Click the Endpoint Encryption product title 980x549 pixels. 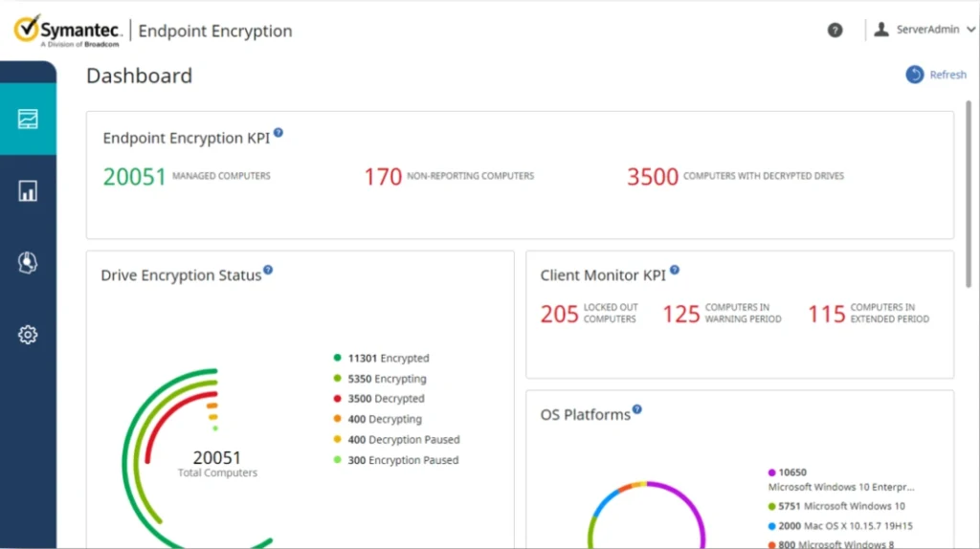coord(215,32)
